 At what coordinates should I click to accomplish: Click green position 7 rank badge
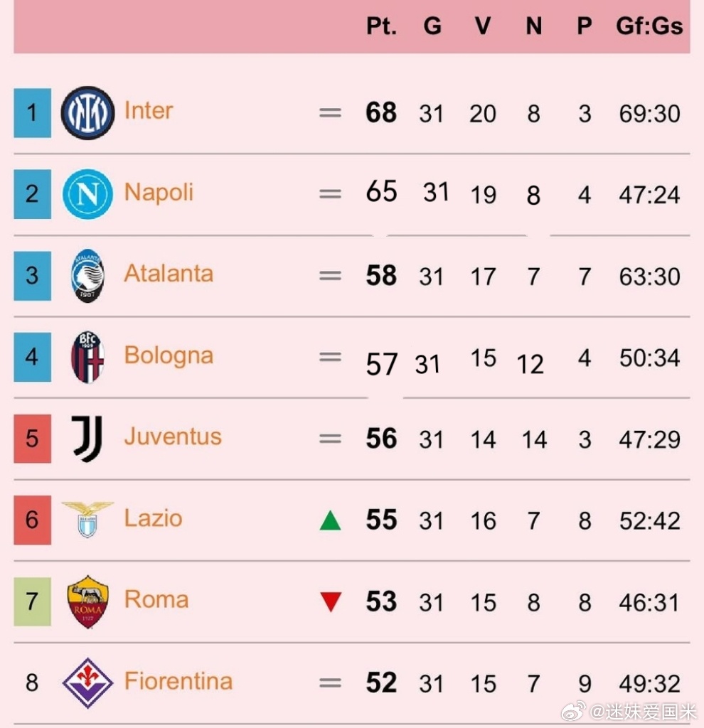33,601
